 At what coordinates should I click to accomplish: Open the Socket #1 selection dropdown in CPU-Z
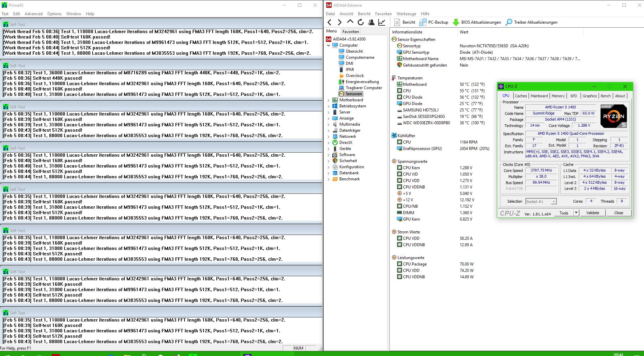553,202
